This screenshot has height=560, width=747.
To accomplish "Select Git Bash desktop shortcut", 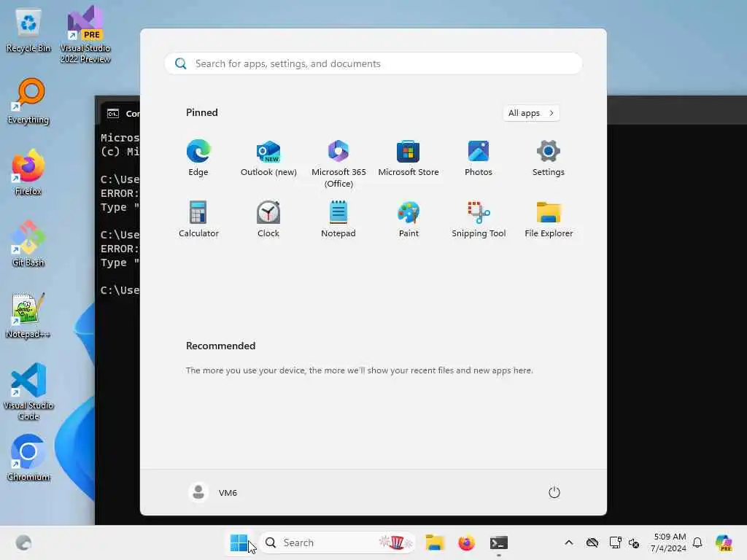I will (28, 244).
